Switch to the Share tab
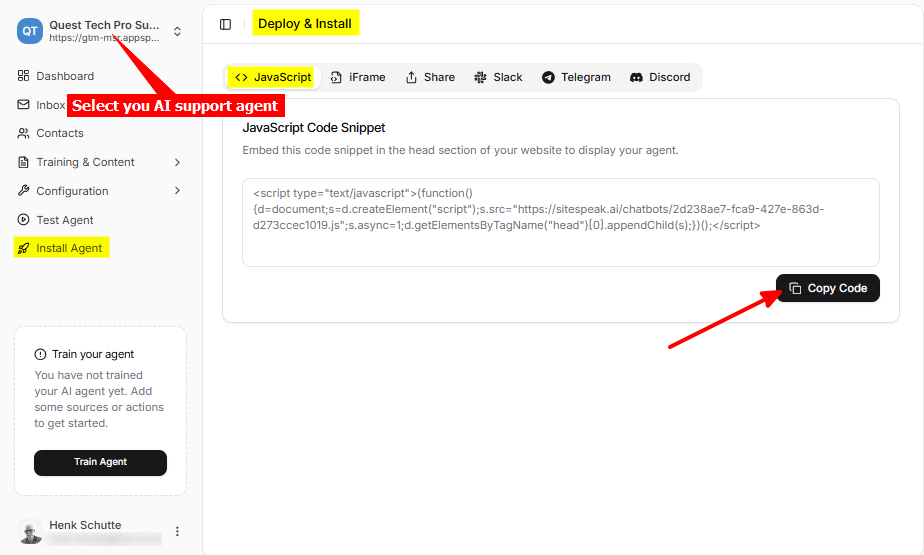This screenshot has width=924, height=555. coord(430,77)
